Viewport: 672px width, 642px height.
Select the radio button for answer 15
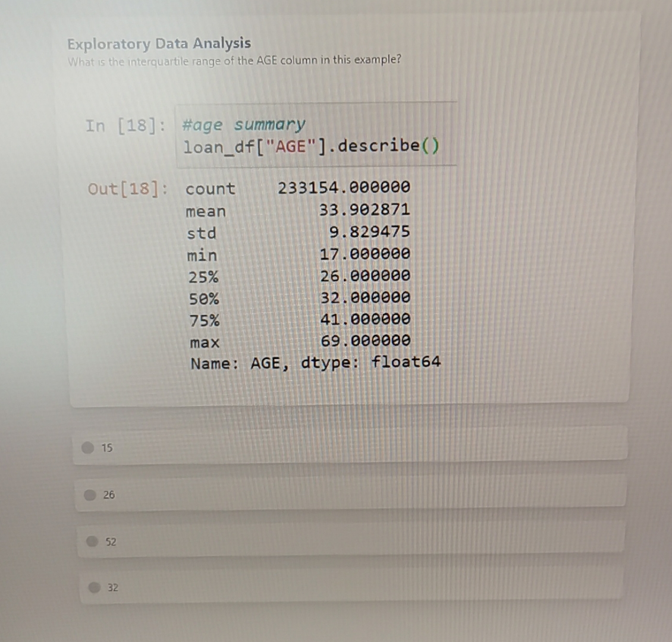pyautogui.click(x=88, y=448)
